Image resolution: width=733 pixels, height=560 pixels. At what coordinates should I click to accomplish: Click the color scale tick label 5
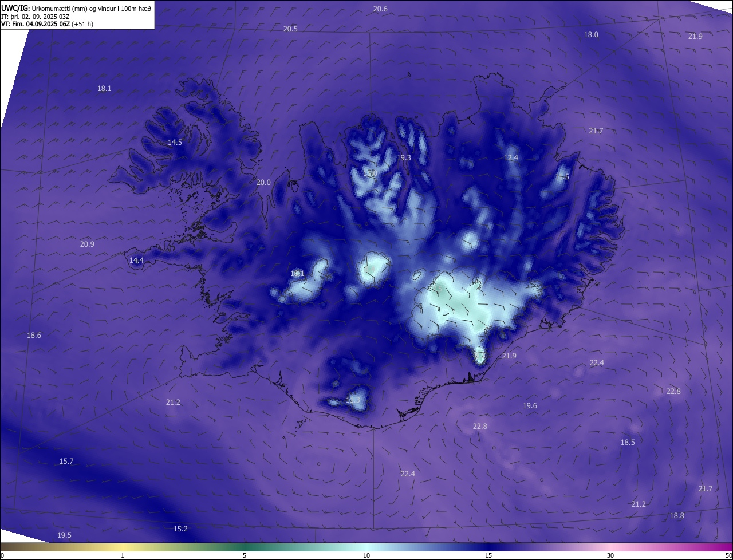click(245, 555)
